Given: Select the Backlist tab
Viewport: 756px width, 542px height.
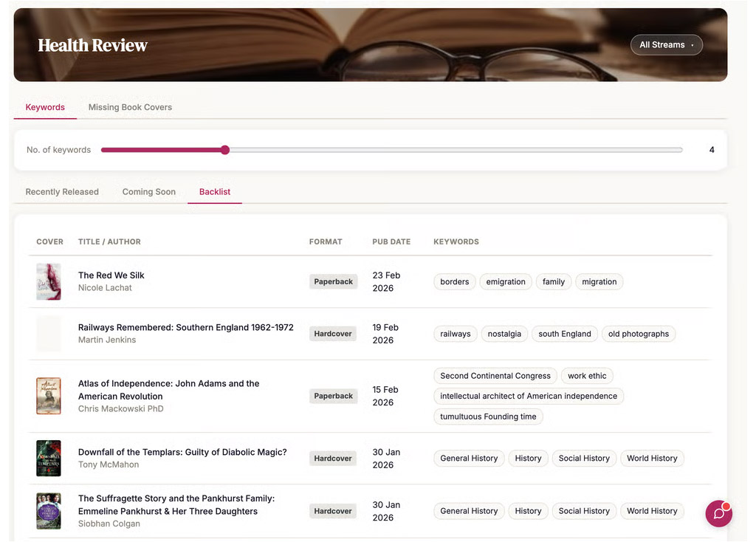Looking at the screenshot, I should click(215, 192).
